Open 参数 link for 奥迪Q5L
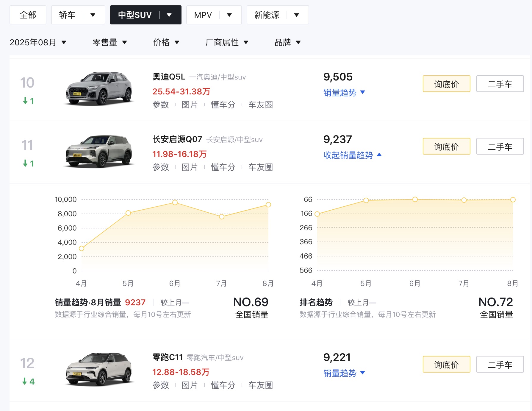This screenshot has height=411, width=532. 161,105
